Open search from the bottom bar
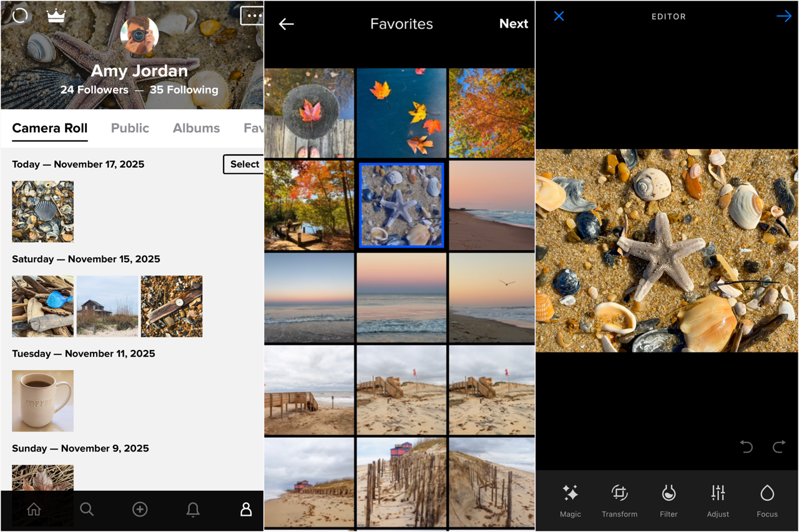The height and width of the screenshot is (532, 799). (x=87, y=510)
